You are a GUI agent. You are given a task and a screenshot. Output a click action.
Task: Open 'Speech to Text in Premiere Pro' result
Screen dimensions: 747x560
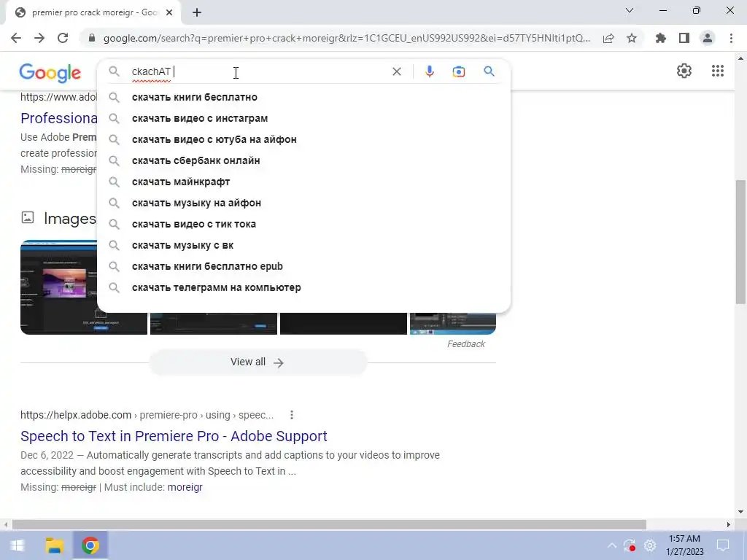point(174,436)
